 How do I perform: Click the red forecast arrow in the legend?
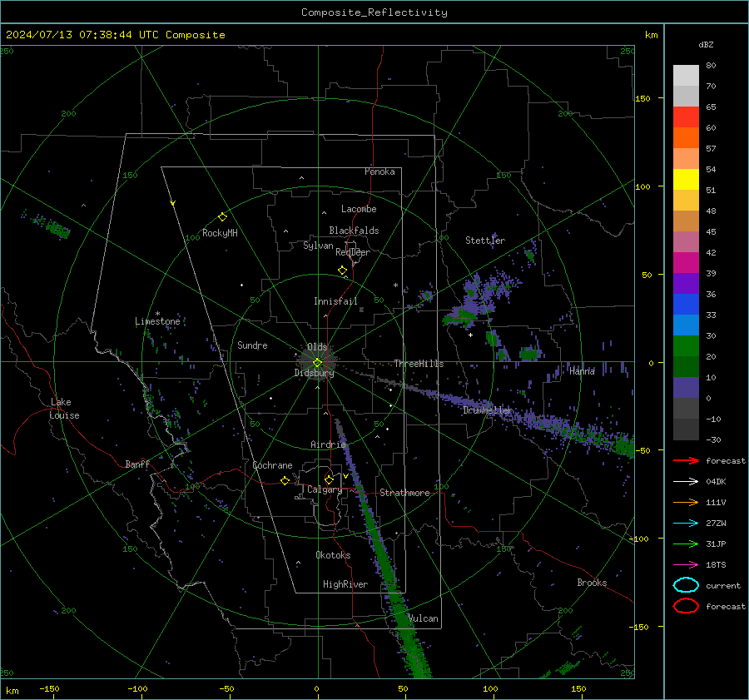coord(686,460)
